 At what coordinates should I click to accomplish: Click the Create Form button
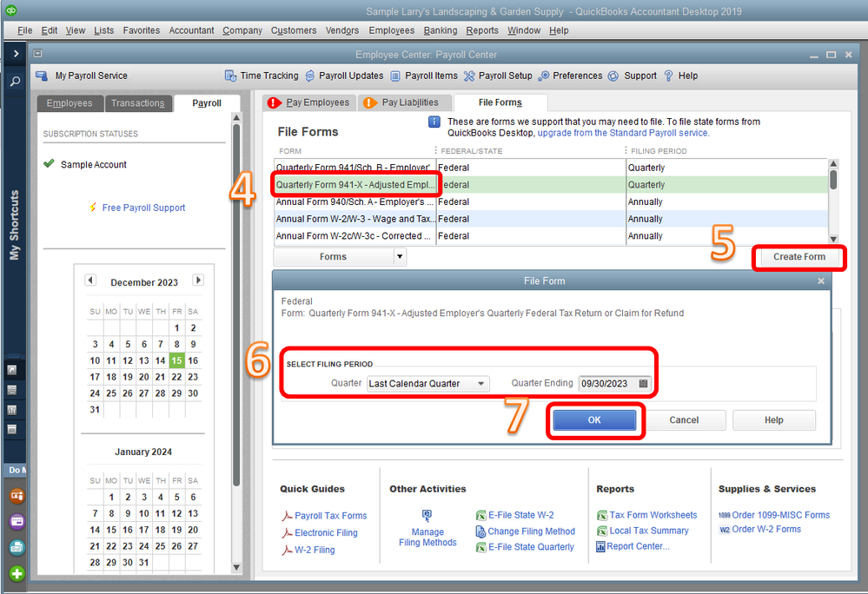click(x=798, y=257)
